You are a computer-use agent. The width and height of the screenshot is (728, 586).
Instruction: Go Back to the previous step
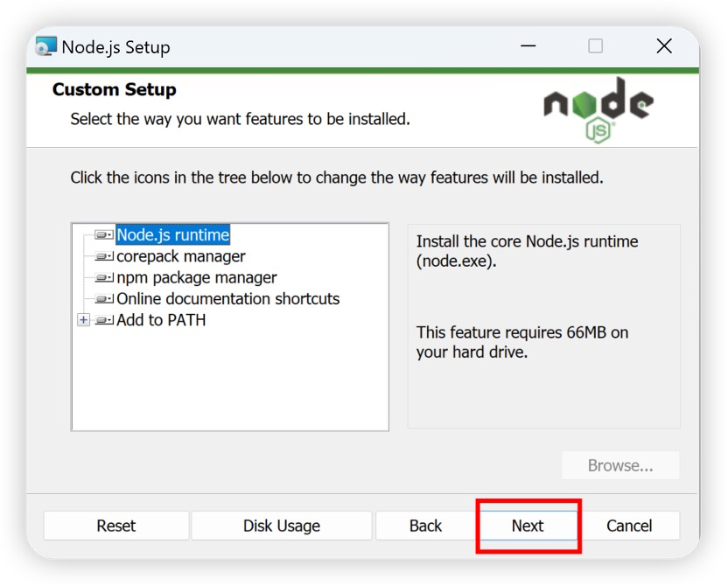(x=425, y=526)
